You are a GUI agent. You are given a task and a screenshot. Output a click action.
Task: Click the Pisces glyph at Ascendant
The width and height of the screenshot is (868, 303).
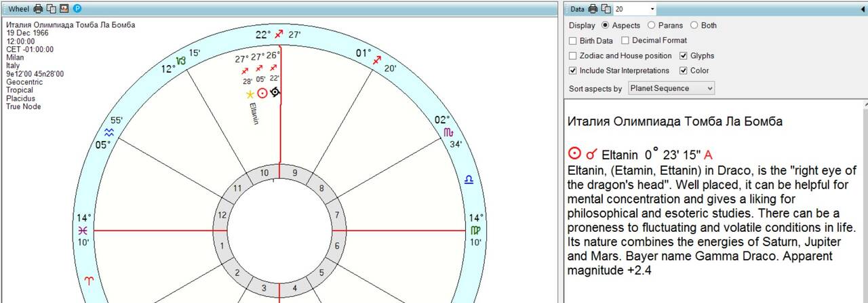click(83, 230)
